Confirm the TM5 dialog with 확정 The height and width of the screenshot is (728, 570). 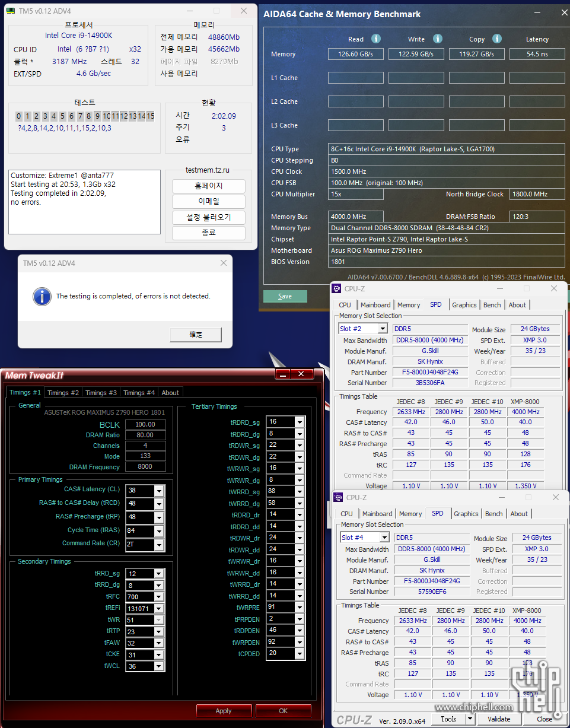[196, 335]
